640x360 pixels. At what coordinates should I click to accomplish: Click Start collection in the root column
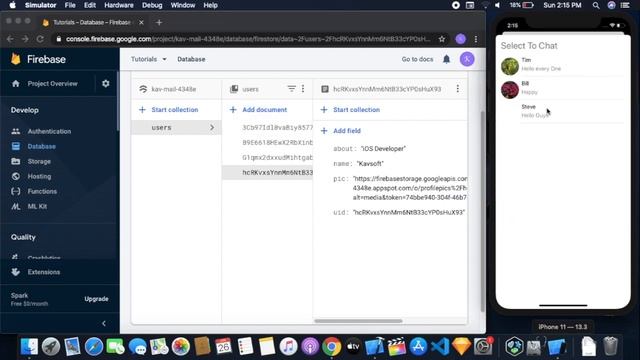tap(169, 110)
